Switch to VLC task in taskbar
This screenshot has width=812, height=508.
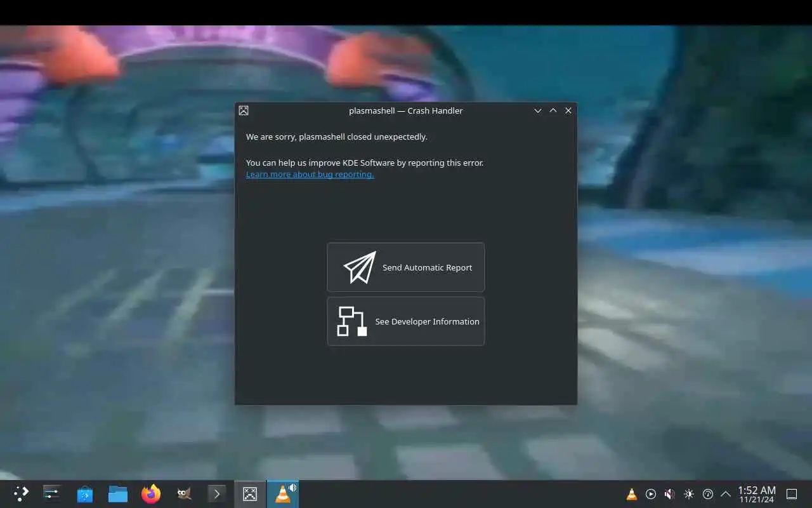(283, 493)
